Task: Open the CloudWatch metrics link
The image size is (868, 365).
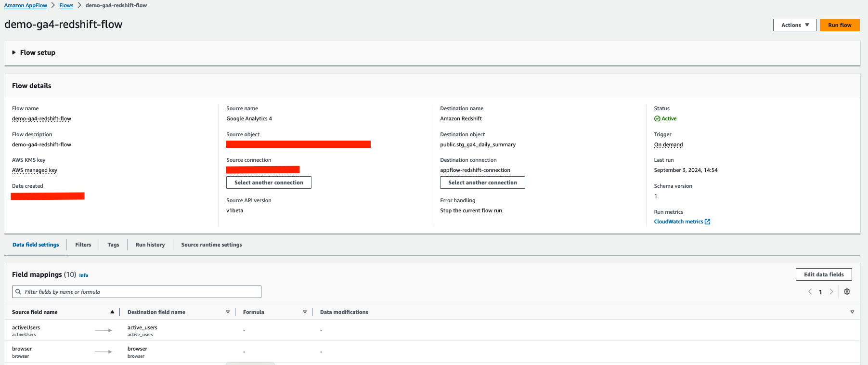Action: point(678,222)
